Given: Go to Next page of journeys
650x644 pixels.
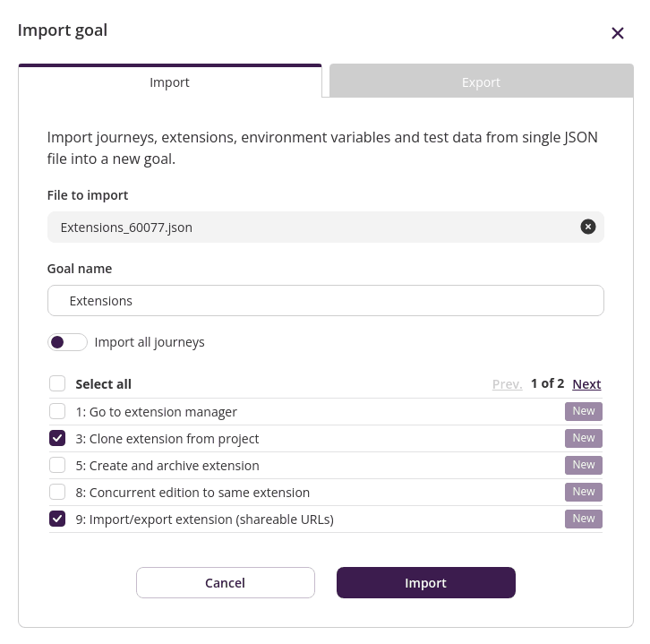Looking at the screenshot, I should coord(586,383).
